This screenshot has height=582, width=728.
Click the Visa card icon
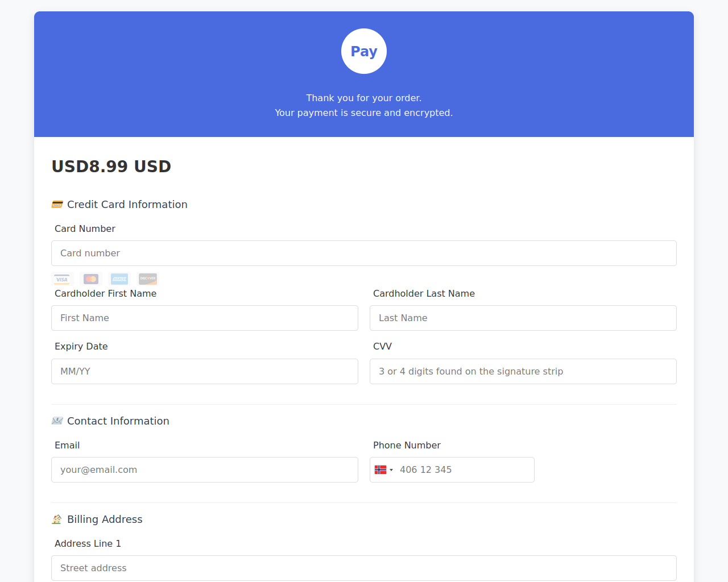[x=62, y=279]
